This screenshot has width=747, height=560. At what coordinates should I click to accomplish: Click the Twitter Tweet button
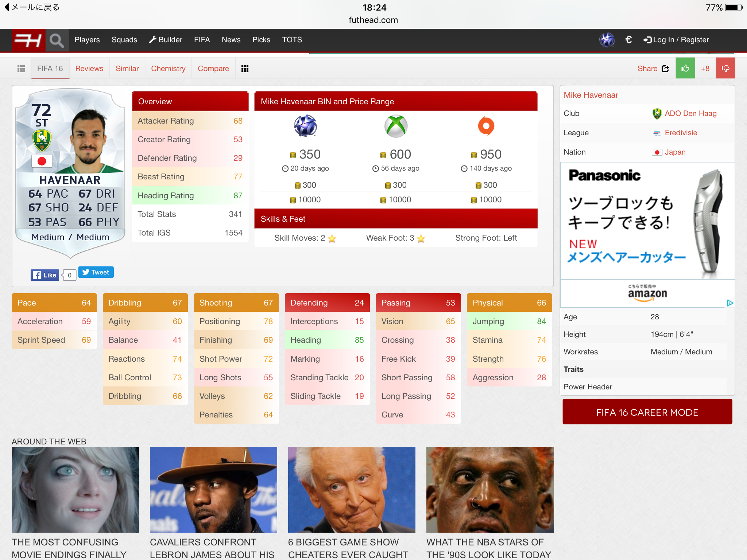[x=96, y=272]
